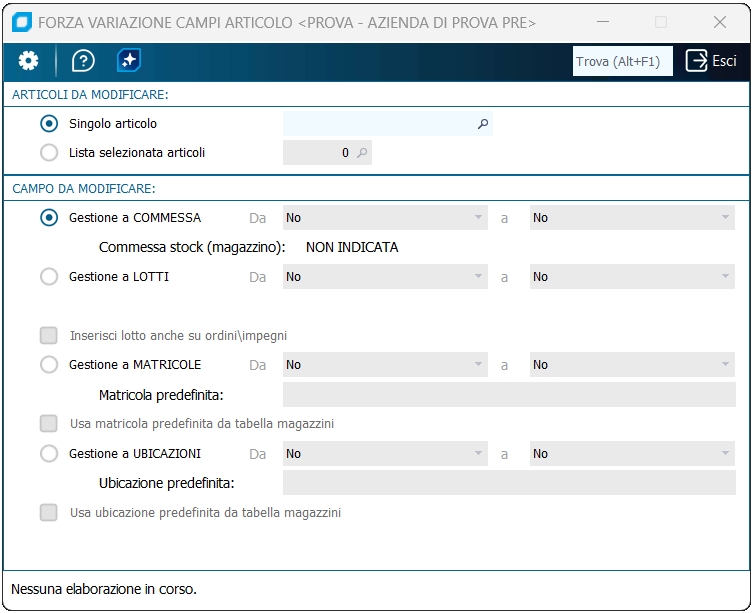Focus the Trova (Alt+F1) search box
The width and height of the screenshot is (754, 613).
(622, 61)
